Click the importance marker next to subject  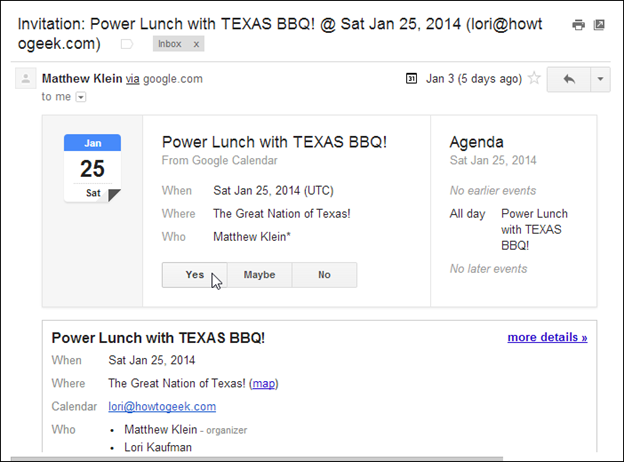(127, 44)
